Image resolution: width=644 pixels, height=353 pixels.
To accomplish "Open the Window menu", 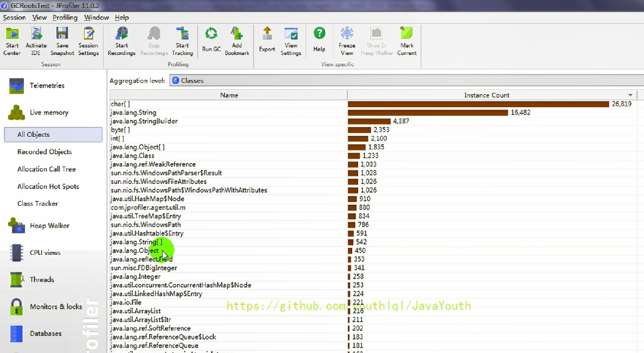I will pyautogui.click(x=96, y=17).
